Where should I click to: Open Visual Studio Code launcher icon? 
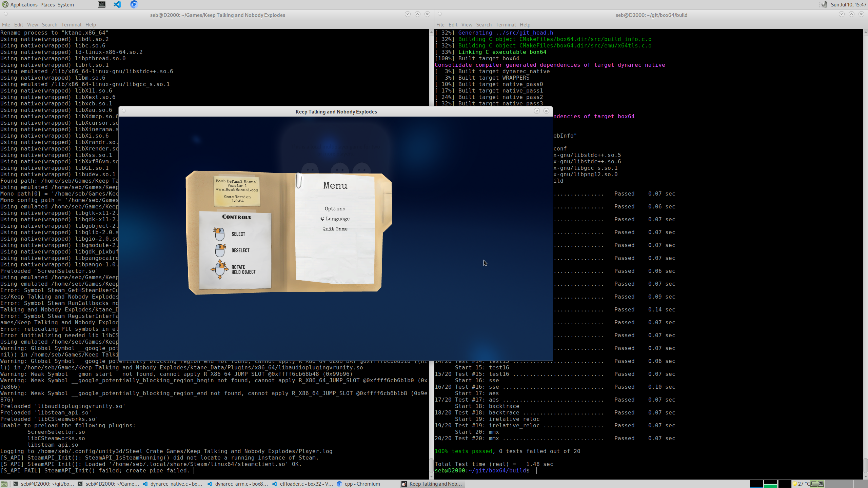pos(117,4)
